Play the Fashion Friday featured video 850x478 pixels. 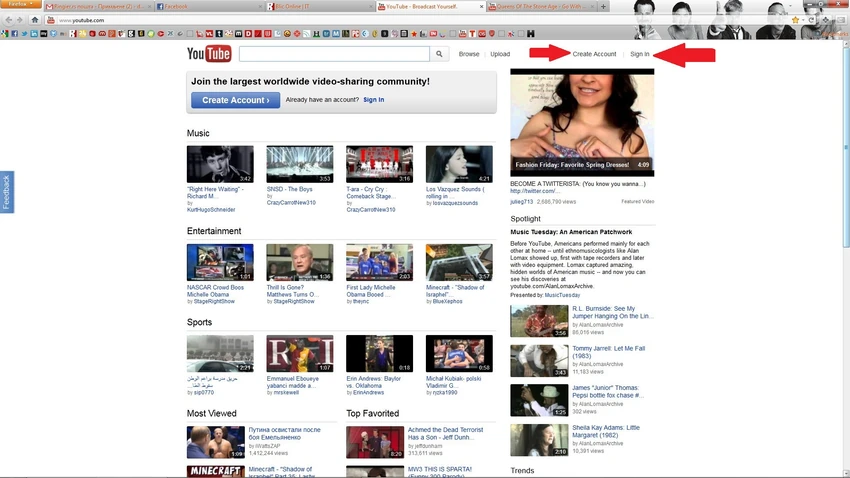pos(582,122)
